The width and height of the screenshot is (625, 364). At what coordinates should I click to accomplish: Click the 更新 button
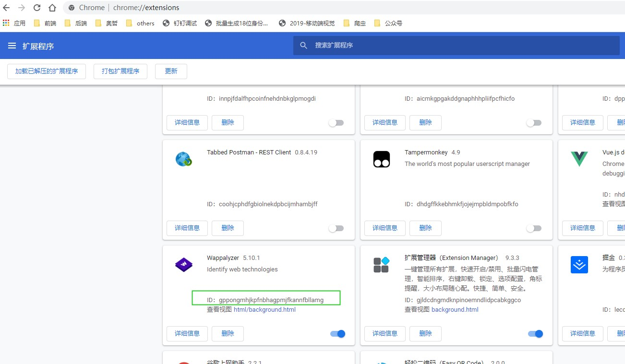tap(171, 71)
